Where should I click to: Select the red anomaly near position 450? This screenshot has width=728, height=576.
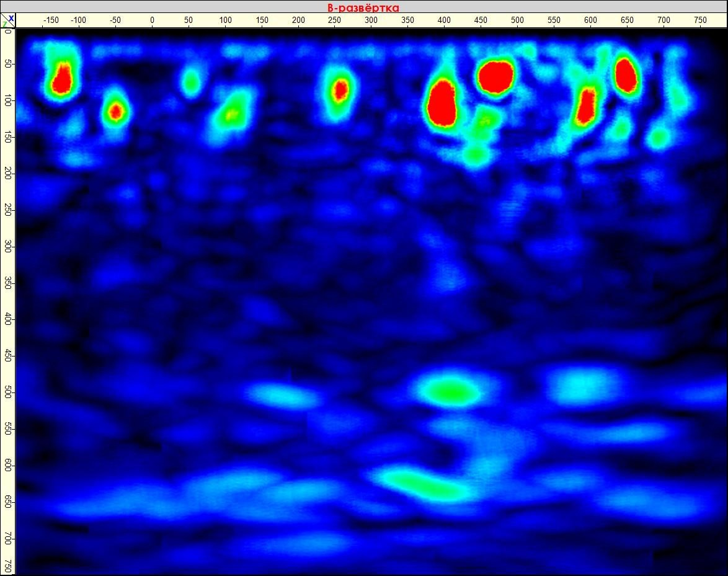(495, 78)
